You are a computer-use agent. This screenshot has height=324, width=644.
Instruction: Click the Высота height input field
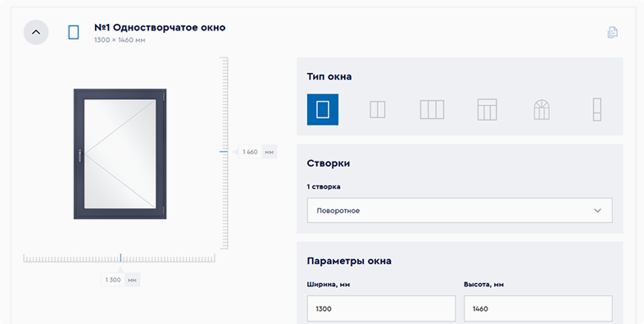pyautogui.click(x=538, y=308)
